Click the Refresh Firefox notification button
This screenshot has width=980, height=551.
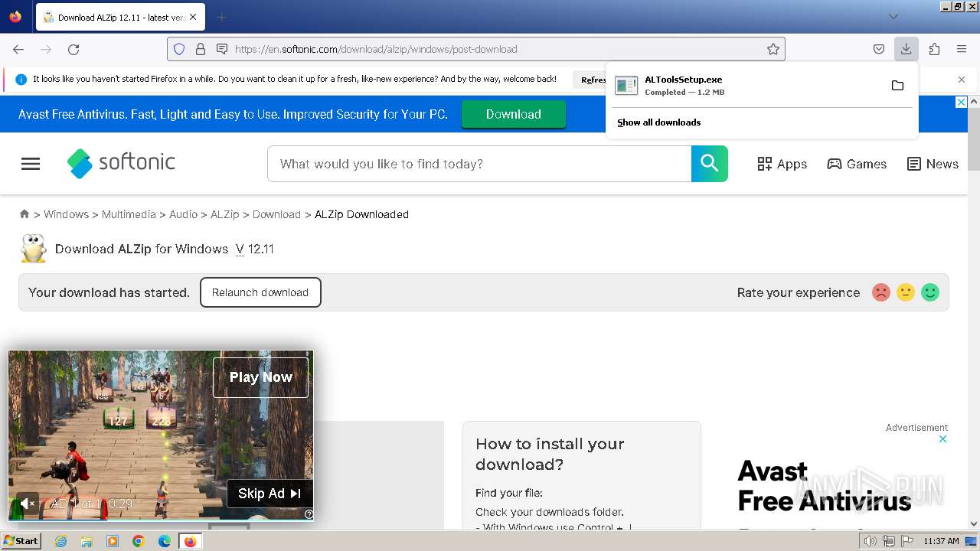coord(593,80)
